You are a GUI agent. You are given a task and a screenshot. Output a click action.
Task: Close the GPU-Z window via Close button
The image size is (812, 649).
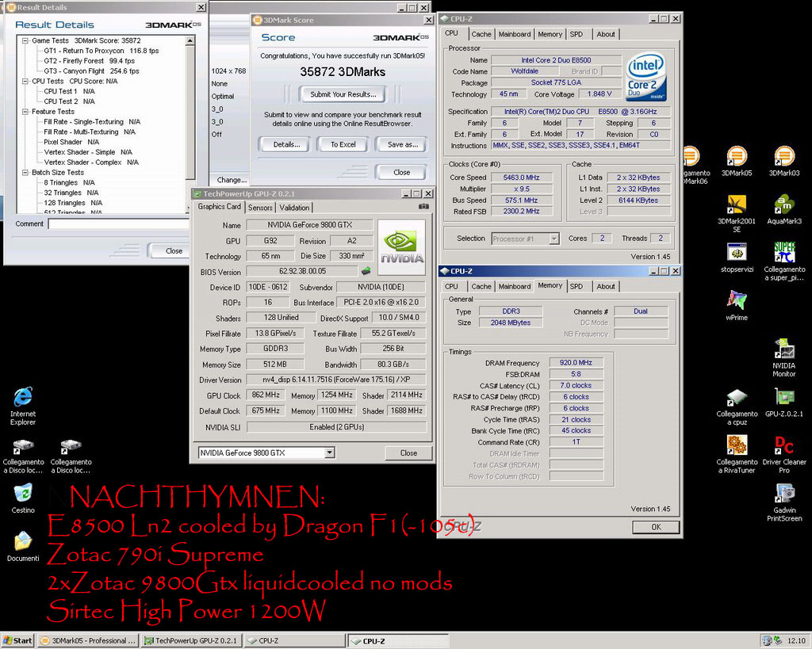click(408, 452)
